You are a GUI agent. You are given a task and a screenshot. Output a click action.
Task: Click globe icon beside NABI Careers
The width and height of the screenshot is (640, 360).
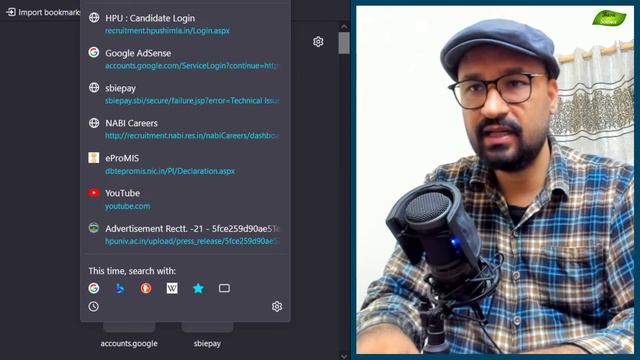coord(94,122)
